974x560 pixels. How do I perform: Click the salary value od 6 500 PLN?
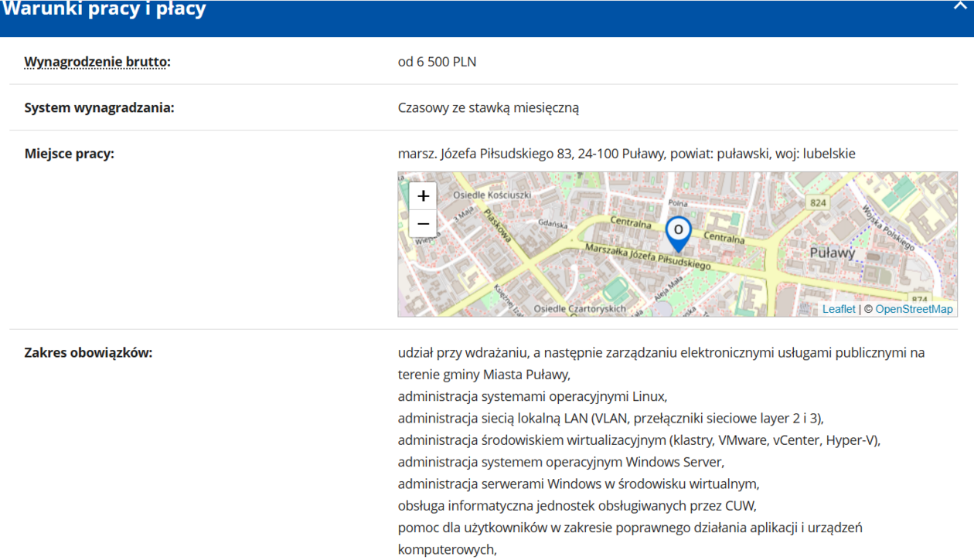pyautogui.click(x=437, y=62)
